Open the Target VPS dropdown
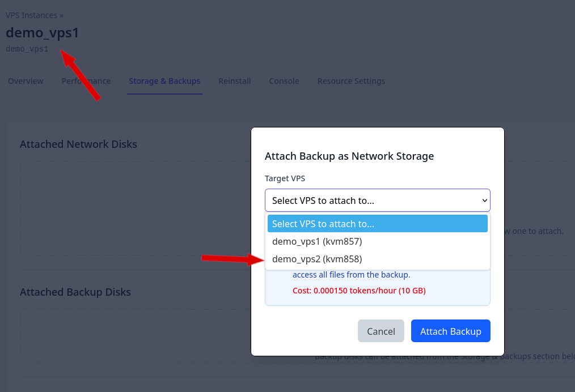The image size is (575, 392). point(377,200)
